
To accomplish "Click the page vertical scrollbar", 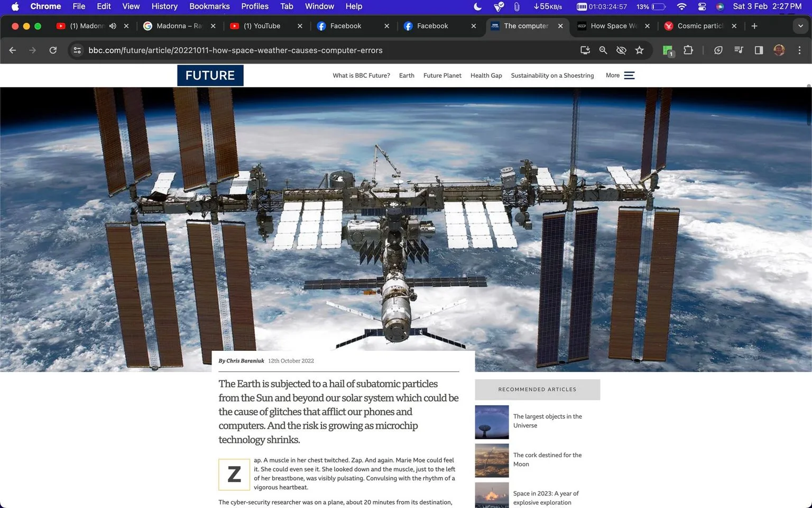I will pos(809,106).
